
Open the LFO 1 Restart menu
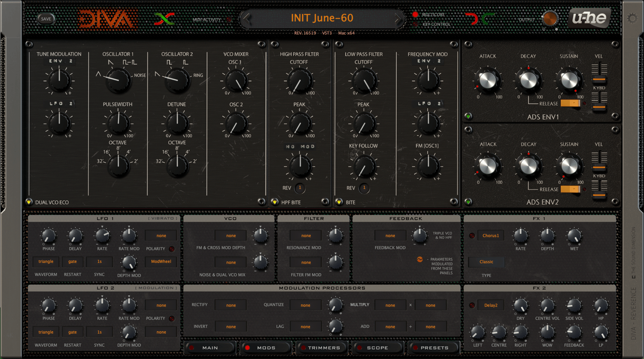point(73,262)
